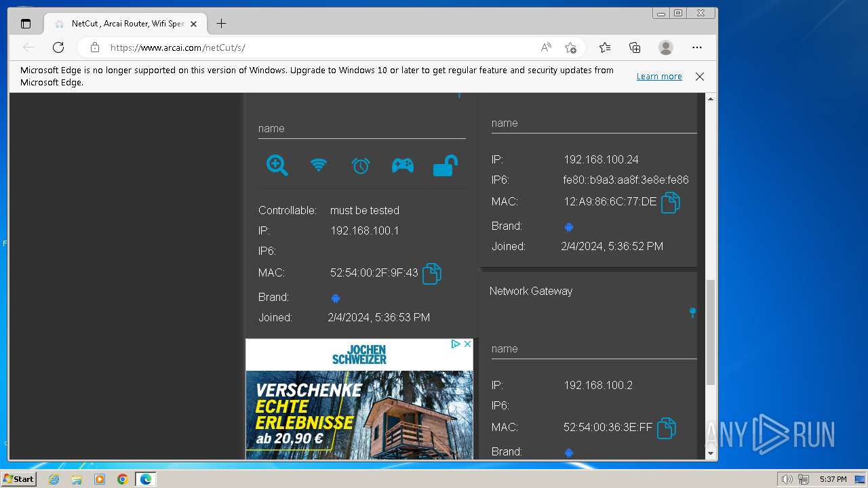Reload the page
Screen dimensions: 868x488
click(58, 47)
